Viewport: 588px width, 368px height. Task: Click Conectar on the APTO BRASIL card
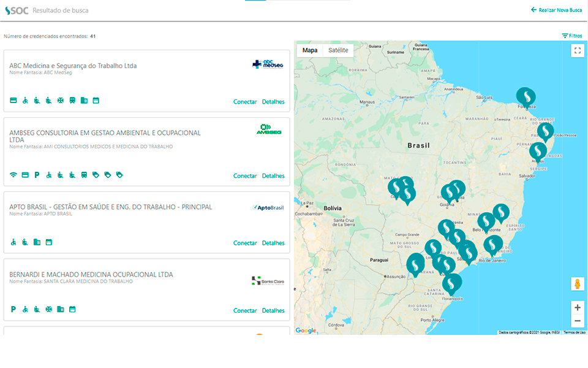(245, 243)
